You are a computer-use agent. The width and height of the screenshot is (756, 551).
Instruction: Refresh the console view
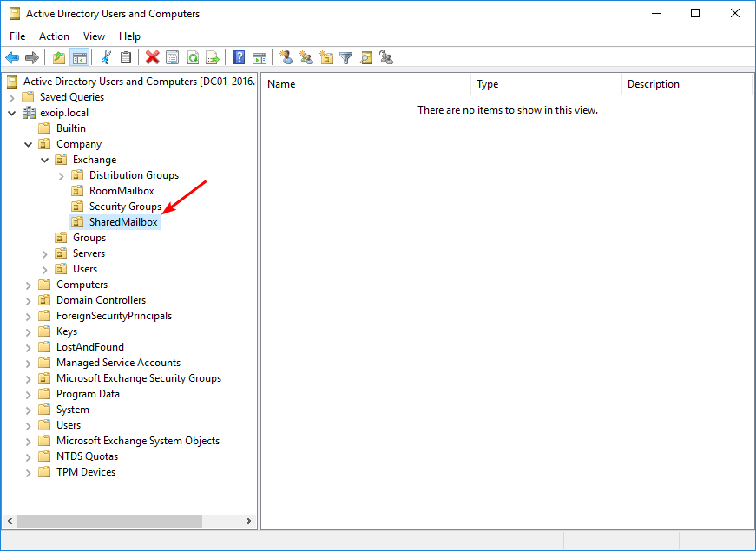tap(193, 57)
